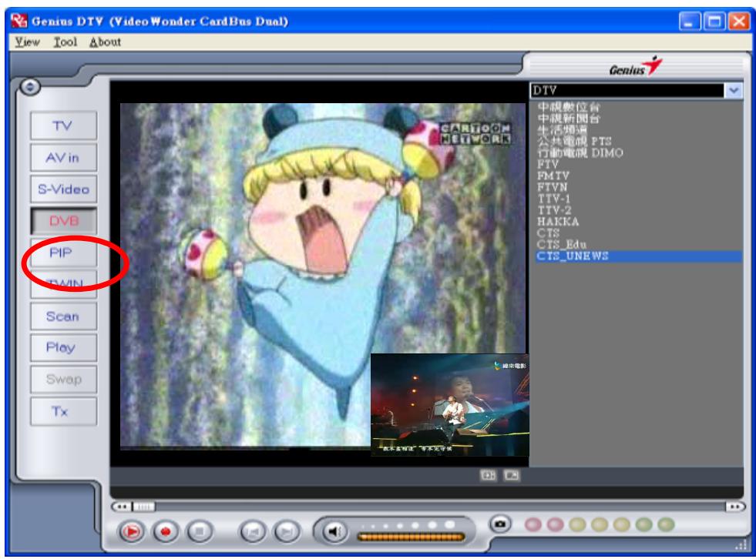Select the HAKKA channel

point(558,221)
